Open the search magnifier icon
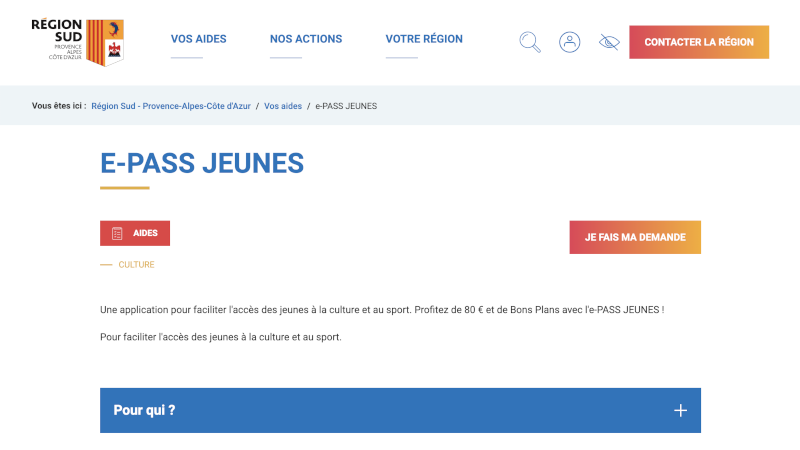800x450 pixels. 530,42
